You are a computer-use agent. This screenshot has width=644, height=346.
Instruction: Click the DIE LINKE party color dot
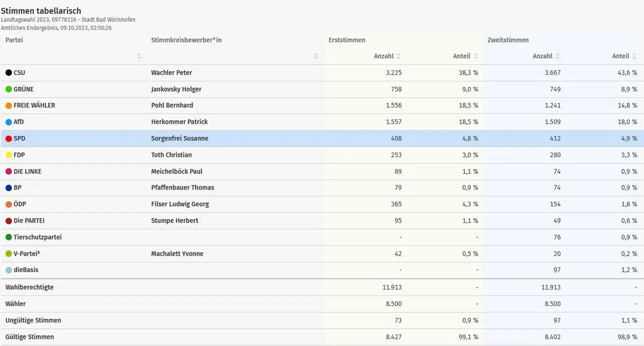pos(9,172)
